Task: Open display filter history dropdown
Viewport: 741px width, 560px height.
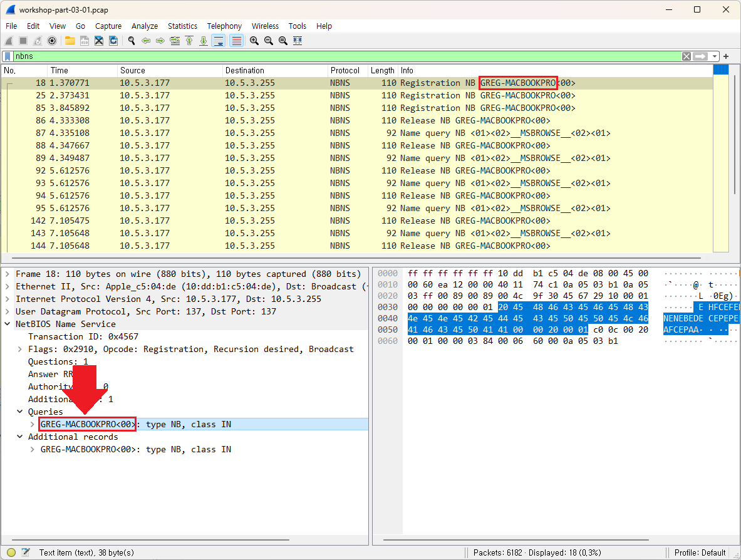Action: pos(715,56)
